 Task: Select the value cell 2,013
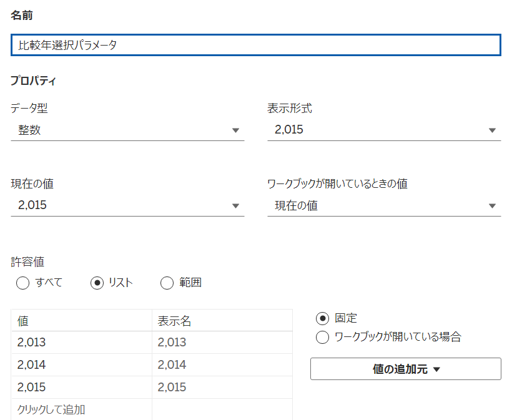pos(81,343)
